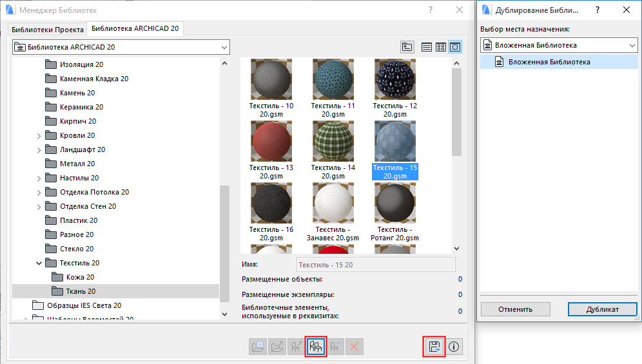The width and height of the screenshot is (642, 364).
Task: Click help question mark in Дублирование dialog
Action: 598,10
